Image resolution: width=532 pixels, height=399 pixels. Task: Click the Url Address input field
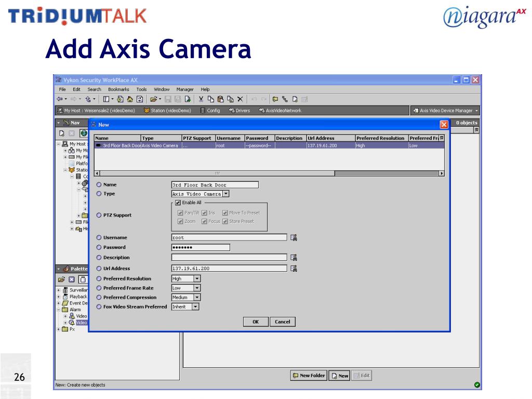[229, 269]
